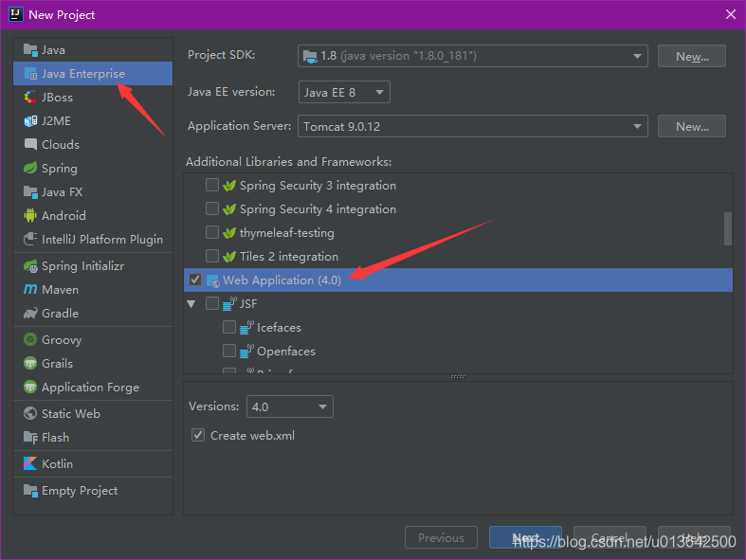Select Static Web project type
The width and height of the screenshot is (746, 560).
pyautogui.click(x=93, y=413)
